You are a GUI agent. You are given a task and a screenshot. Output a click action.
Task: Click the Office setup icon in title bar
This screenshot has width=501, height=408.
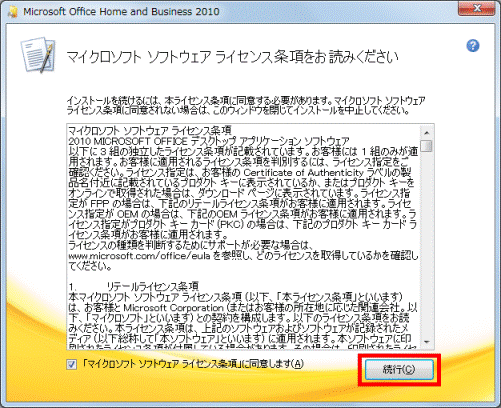(13, 12)
